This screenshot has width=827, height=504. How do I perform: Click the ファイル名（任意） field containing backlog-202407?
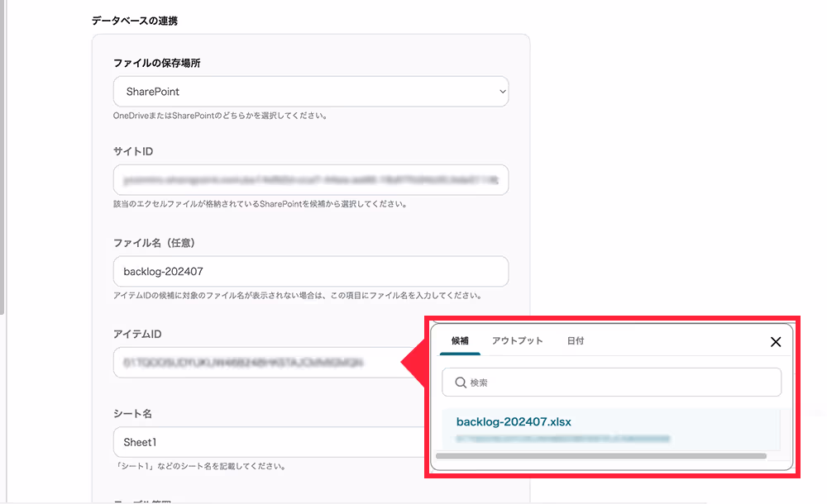tap(311, 272)
